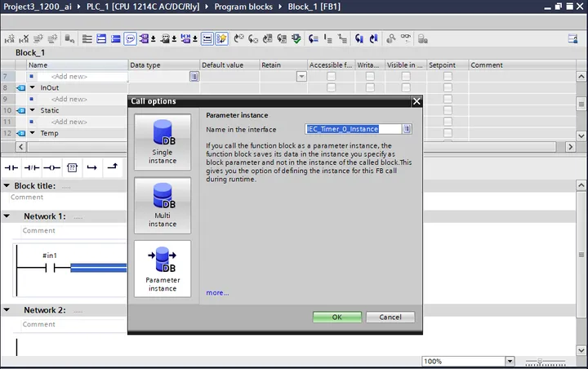Screen dimensions: 588x369
Task: Tick Accessible checkbox in Add new row 7
Action: coord(331,76)
